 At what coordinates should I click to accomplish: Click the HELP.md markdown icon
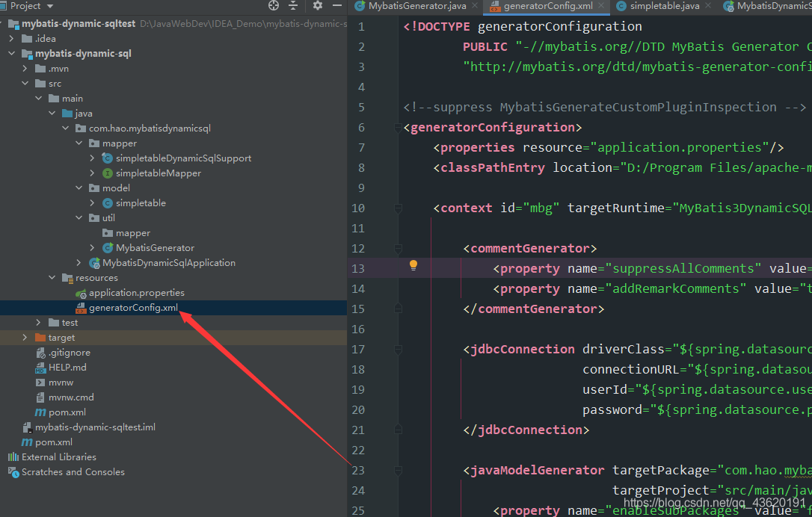tap(40, 368)
